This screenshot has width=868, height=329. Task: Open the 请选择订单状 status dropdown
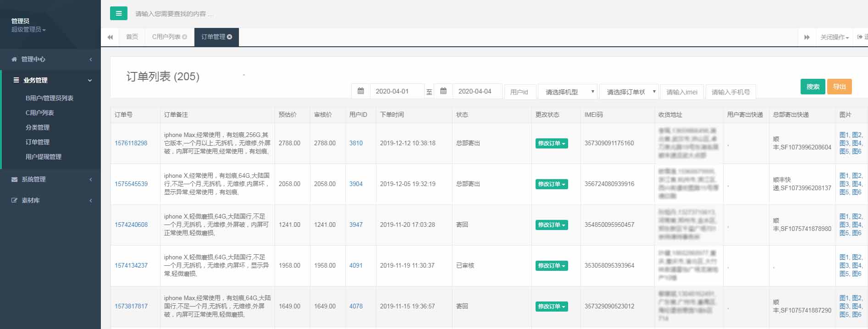point(629,92)
